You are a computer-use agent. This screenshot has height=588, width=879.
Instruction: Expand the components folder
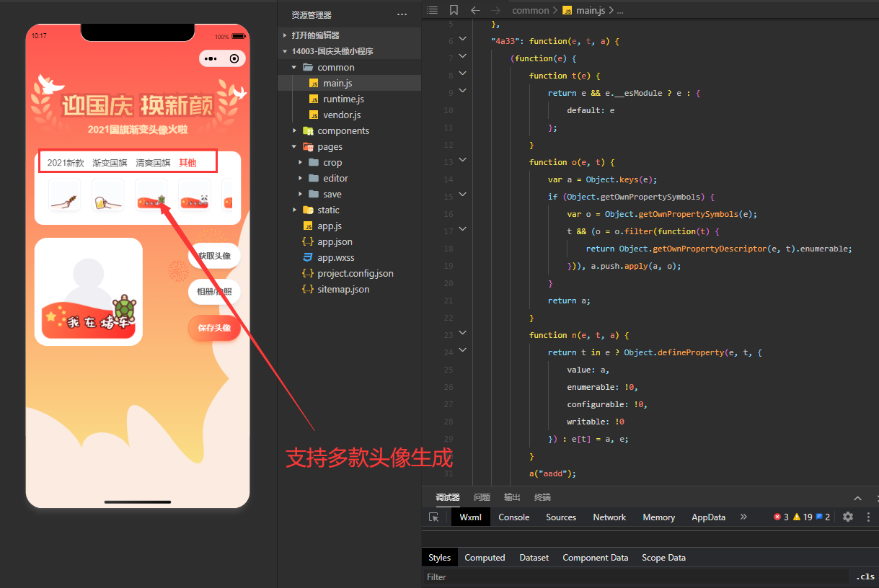pos(349,130)
